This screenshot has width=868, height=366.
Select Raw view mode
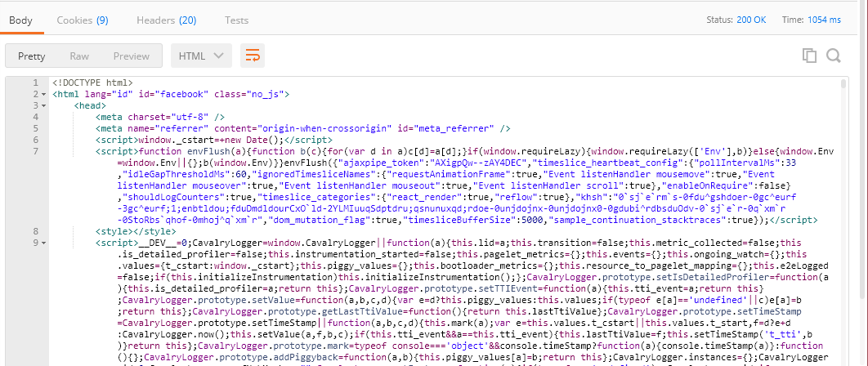79,56
